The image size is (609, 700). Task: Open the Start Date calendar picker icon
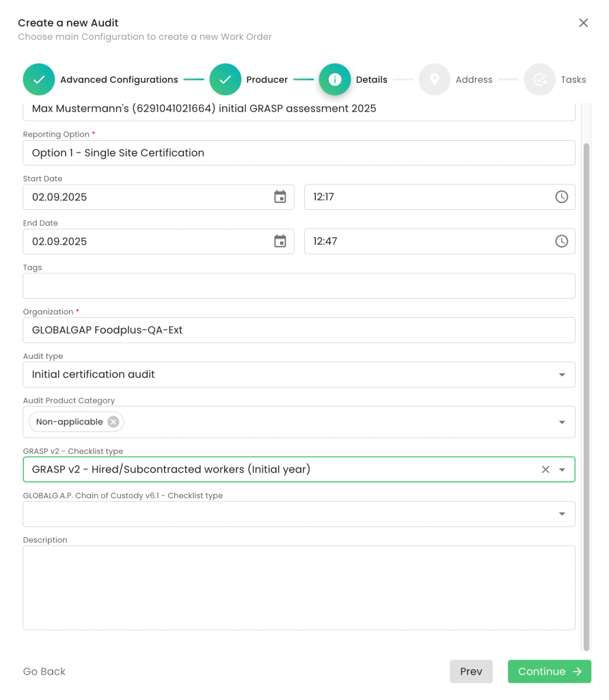click(x=280, y=197)
